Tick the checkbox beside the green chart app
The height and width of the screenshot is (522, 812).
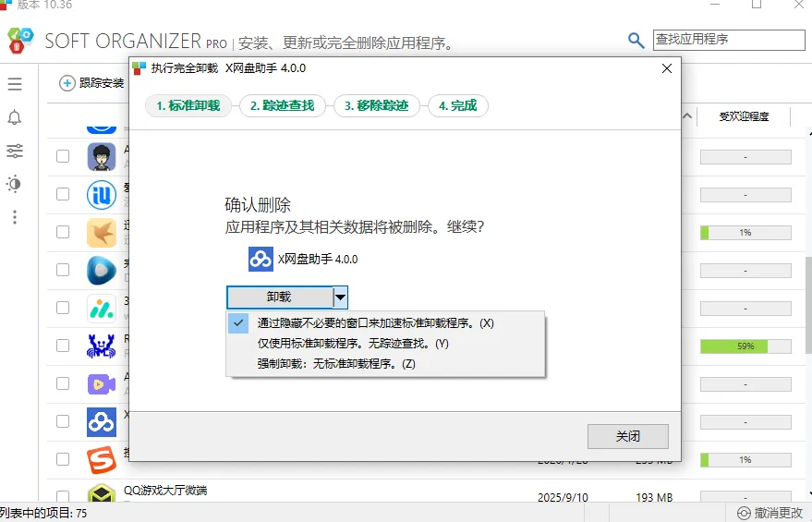click(x=63, y=308)
